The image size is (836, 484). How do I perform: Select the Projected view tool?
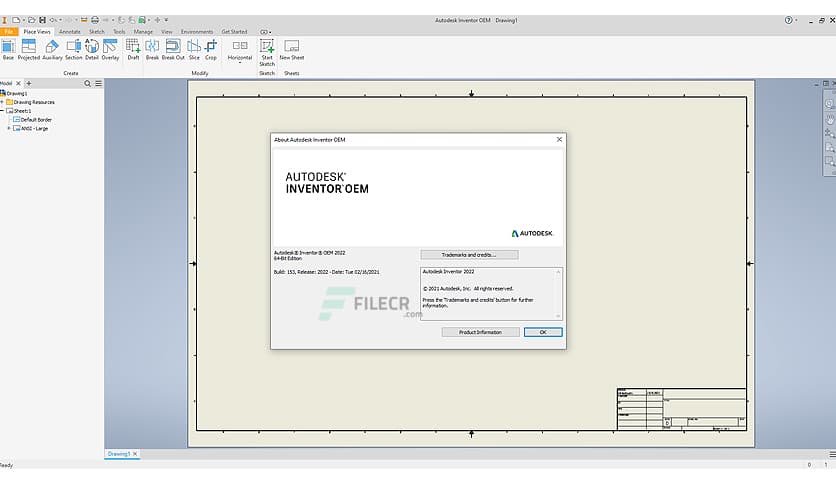pos(29,49)
